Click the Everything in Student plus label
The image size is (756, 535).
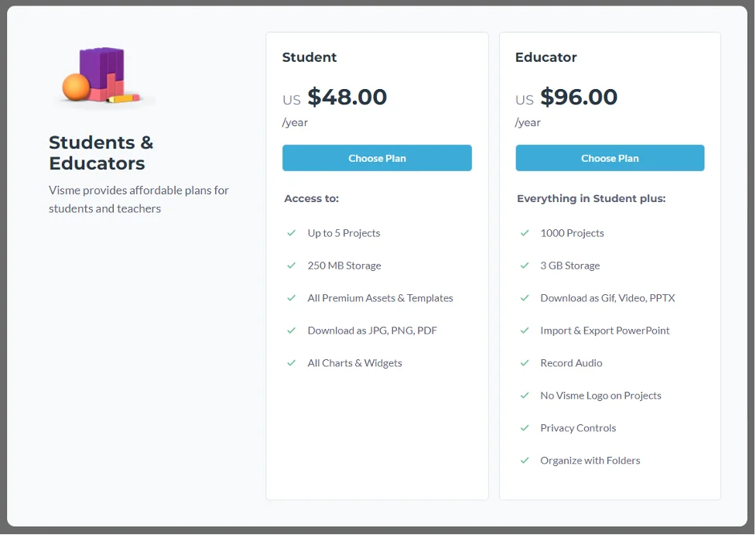tap(591, 198)
